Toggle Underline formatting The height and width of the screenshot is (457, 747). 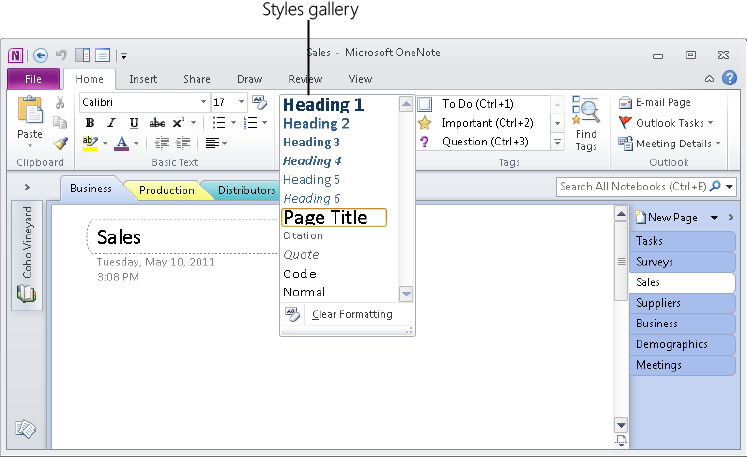tap(134, 123)
